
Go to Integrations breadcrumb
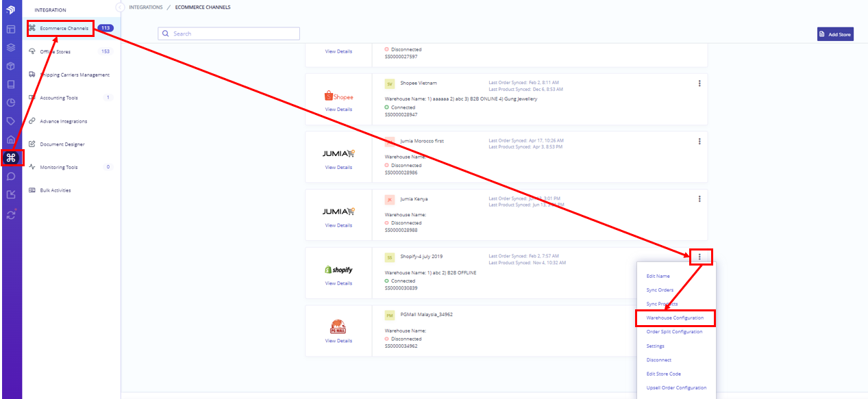tap(146, 7)
